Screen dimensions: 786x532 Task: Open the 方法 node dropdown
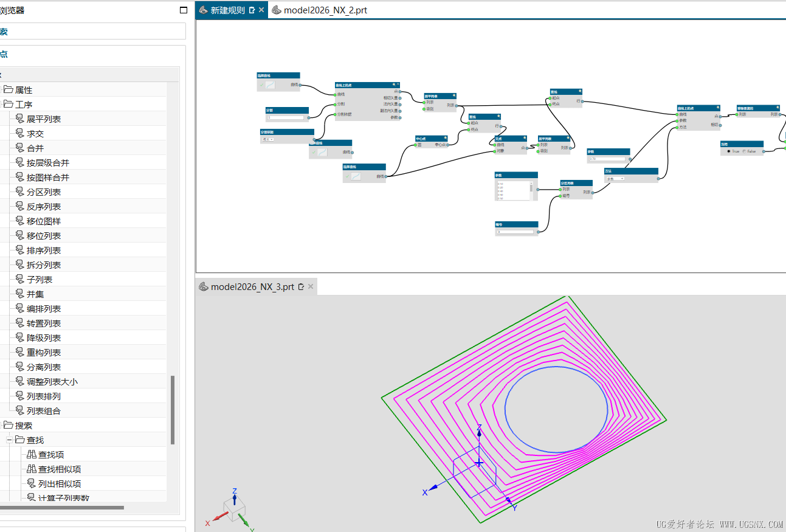click(x=615, y=179)
